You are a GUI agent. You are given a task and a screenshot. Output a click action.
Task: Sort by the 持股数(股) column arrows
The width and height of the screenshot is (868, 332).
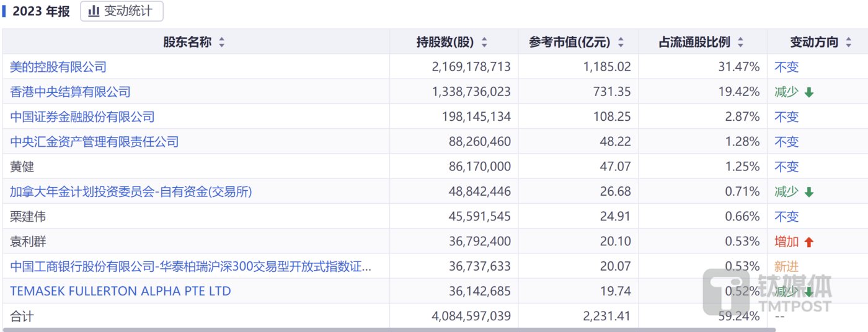coord(484,43)
